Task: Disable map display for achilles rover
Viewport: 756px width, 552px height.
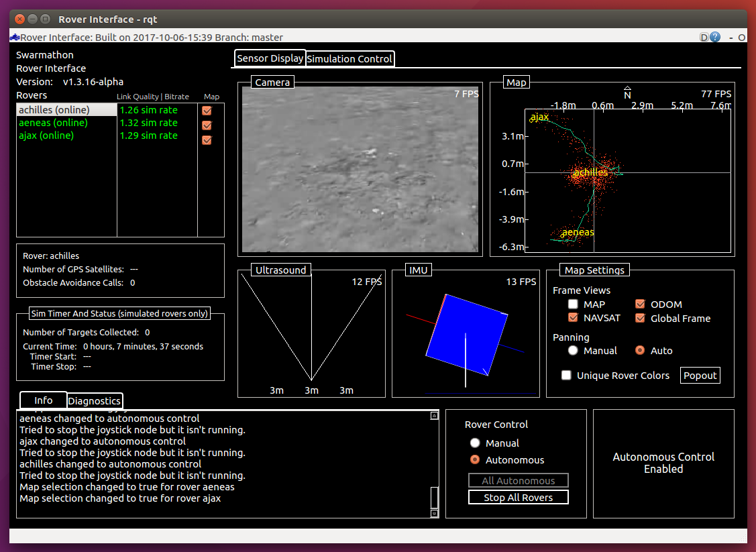Action: (207, 110)
